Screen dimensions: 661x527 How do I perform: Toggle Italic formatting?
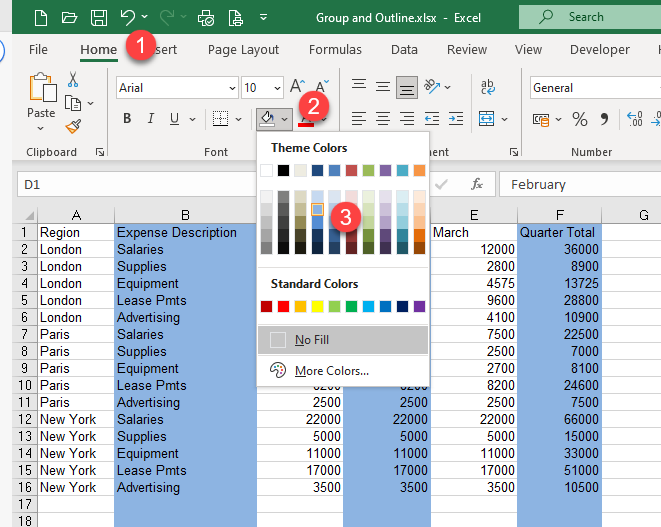tap(152, 120)
